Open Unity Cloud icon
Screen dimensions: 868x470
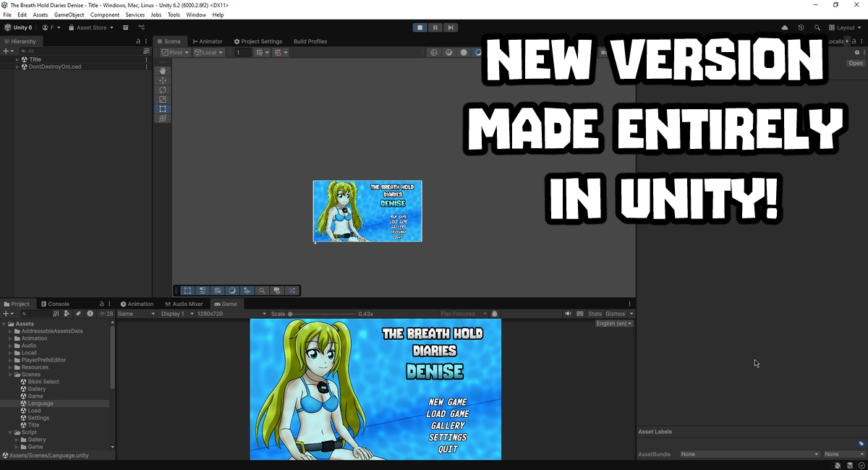point(785,27)
